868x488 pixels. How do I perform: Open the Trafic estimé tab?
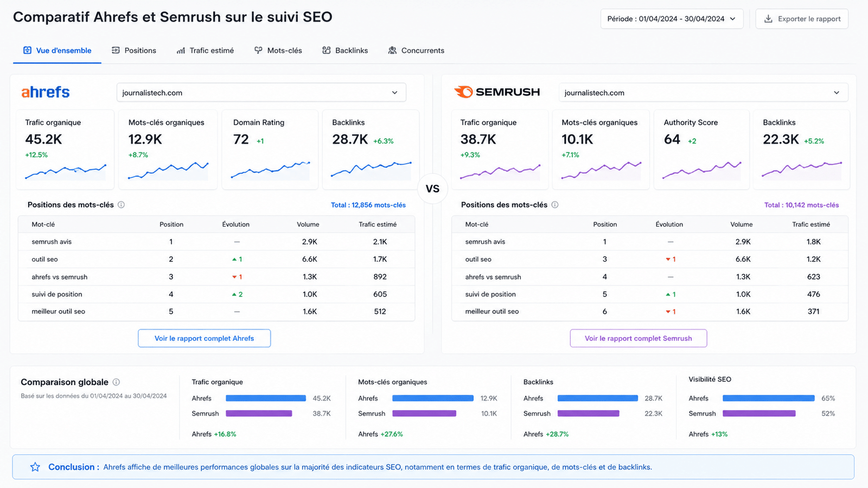click(x=205, y=50)
